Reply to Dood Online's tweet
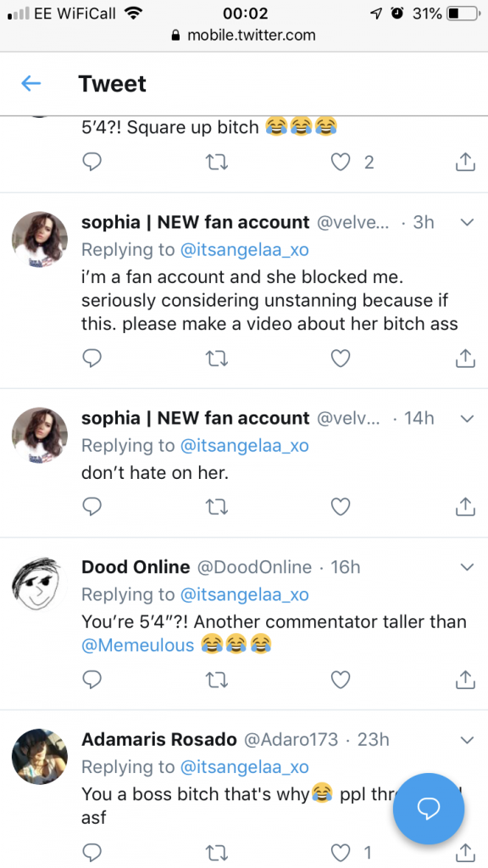The height and width of the screenshot is (868, 488). pyautogui.click(x=91, y=679)
